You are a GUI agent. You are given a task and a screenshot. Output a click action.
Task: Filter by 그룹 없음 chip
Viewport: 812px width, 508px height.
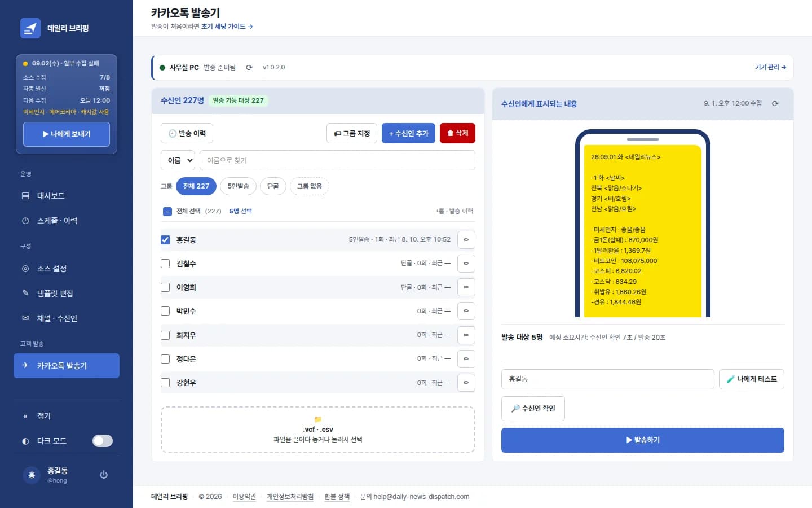click(x=309, y=186)
